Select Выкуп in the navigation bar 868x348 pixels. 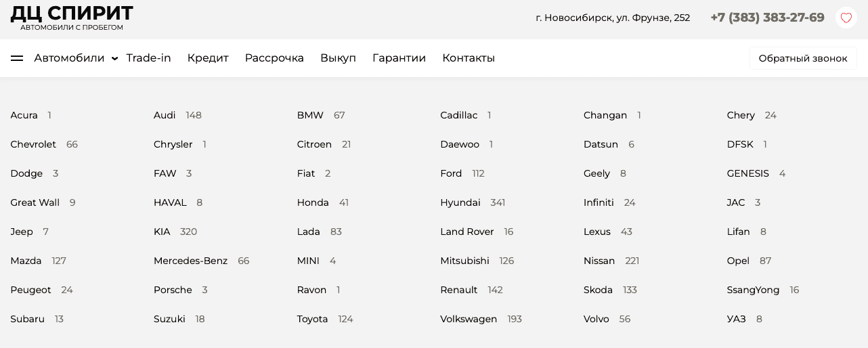tap(338, 58)
